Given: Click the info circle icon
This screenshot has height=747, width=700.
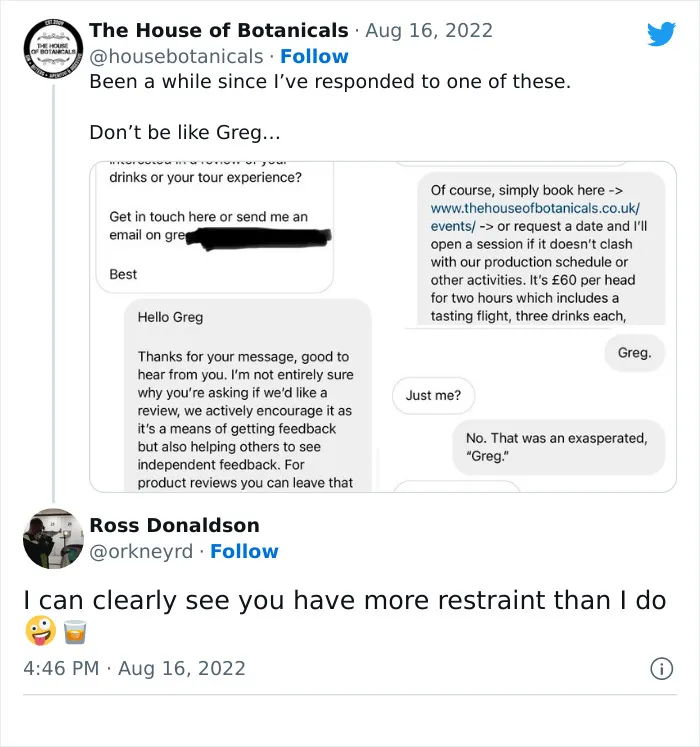Looking at the screenshot, I should pos(661,668).
